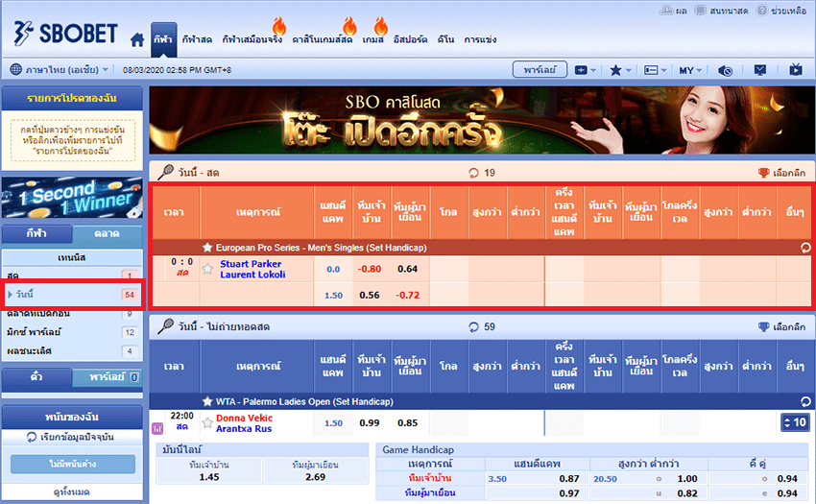816x504 pixels.
Task: Open the language dropdown ภาษาไทย (เอเชีย)
Action: 66,70
